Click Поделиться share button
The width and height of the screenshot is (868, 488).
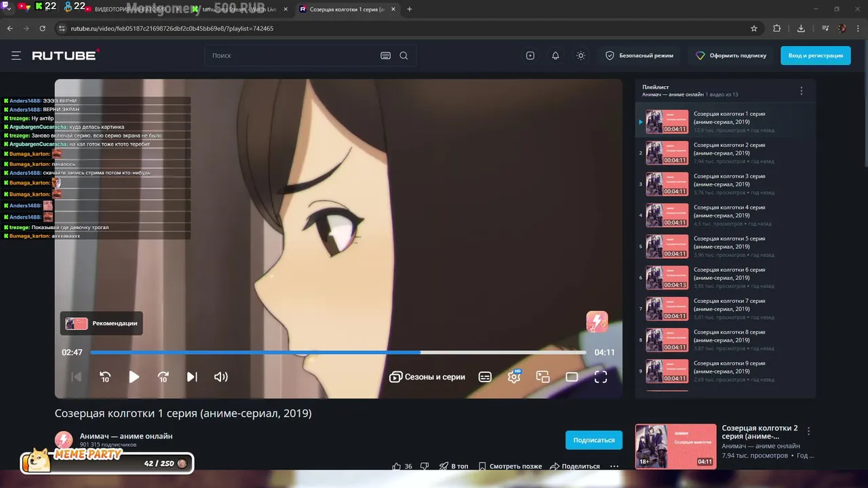tap(575, 466)
